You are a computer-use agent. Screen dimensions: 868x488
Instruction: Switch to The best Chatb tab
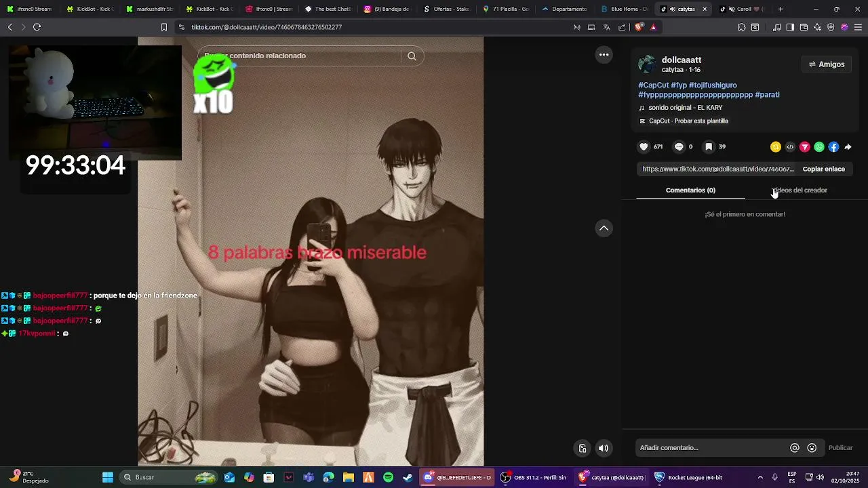pyautogui.click(x=329, y=9)
